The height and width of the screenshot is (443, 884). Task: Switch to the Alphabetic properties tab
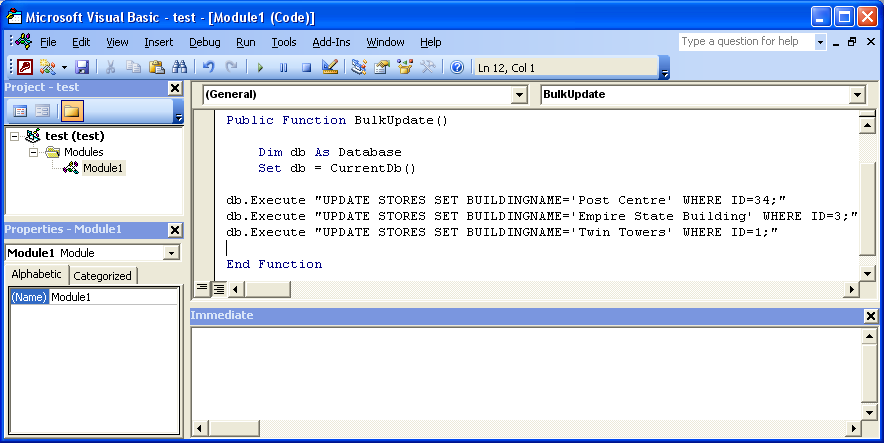(37, 274)
